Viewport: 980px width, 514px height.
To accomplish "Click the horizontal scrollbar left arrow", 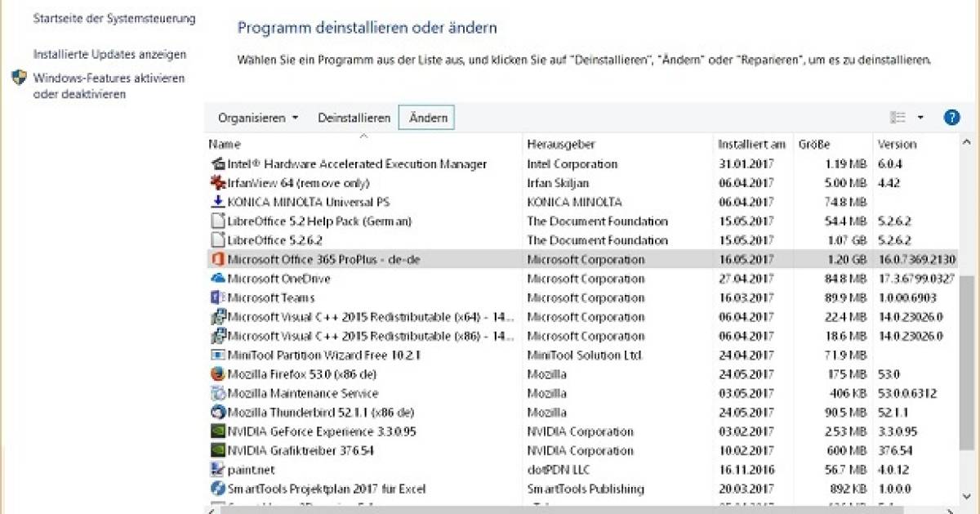I will click(x=212, y=510).
